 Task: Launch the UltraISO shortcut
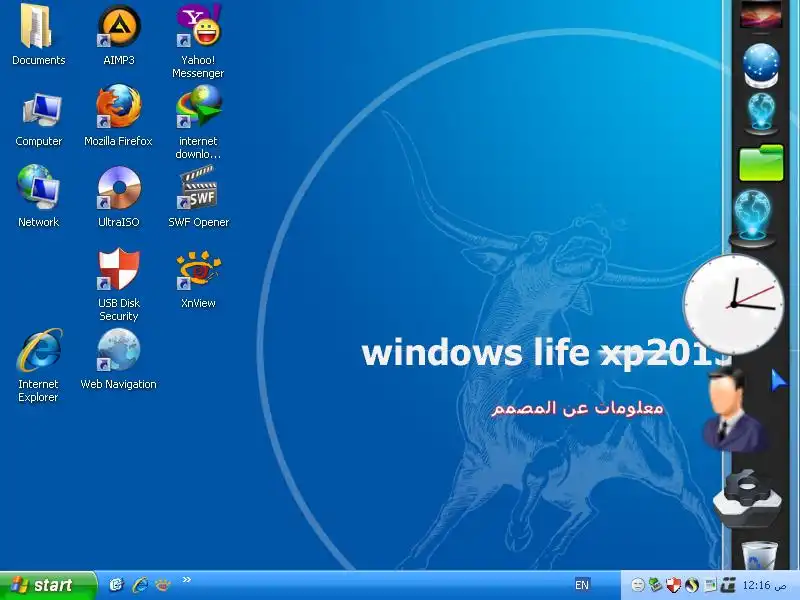pos(118,196)
